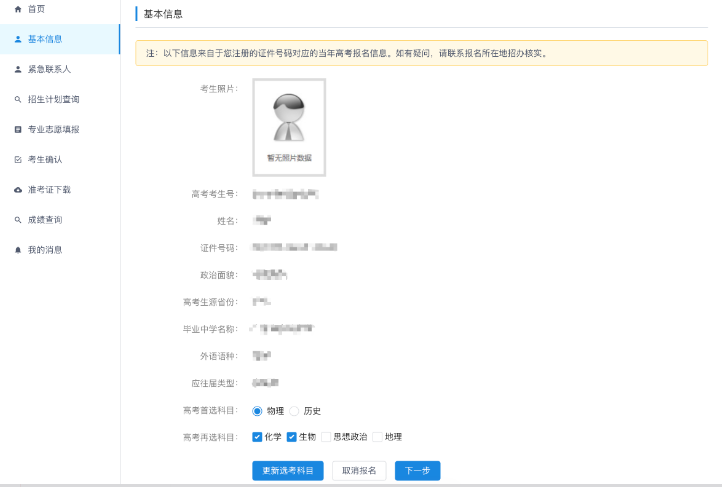The height and width of the screenshot is (487, 722).
Task: Check the 地理 subject checkbox
Action: coord(378,437)
